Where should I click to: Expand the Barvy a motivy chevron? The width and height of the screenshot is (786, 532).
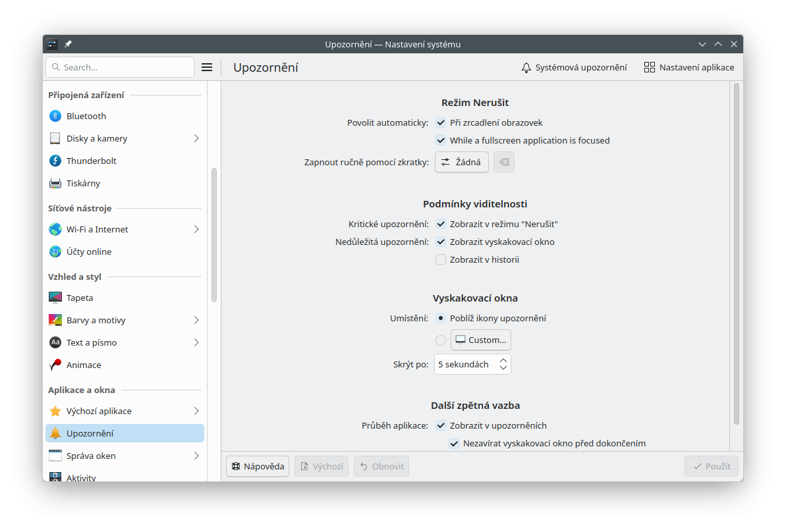[x=196, y=320]
